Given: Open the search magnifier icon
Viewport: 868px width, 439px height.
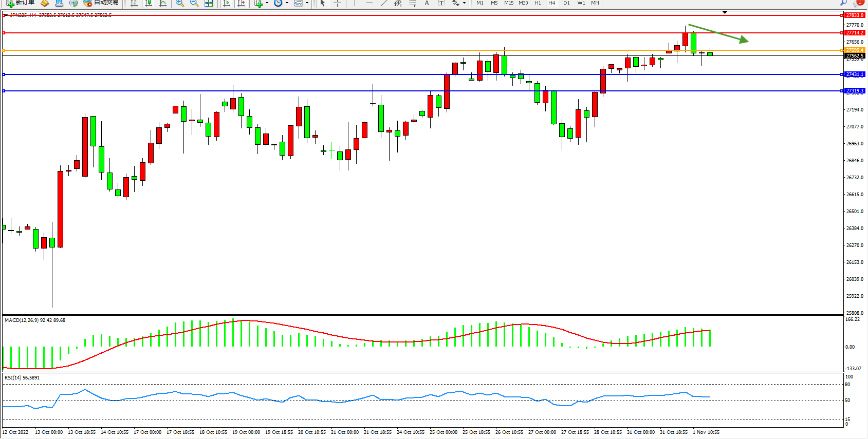Looking at the screenshot, I should click(843, 3).
